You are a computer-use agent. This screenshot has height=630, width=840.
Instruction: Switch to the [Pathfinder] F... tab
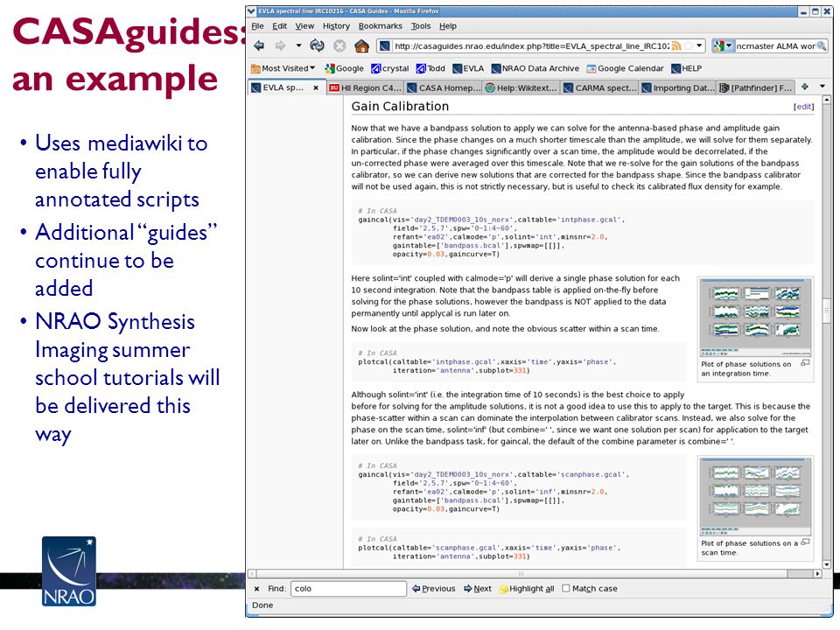tap(755, 87)
